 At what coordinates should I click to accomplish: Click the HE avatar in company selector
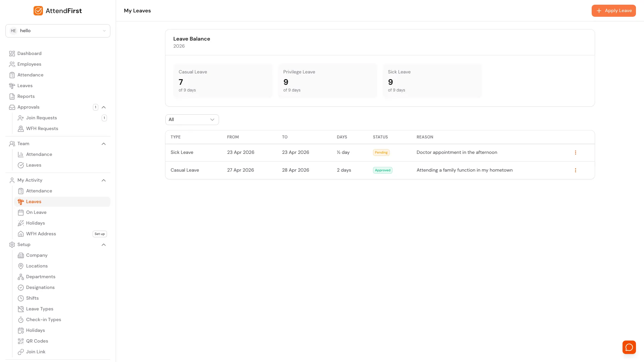tap(13, 31)
